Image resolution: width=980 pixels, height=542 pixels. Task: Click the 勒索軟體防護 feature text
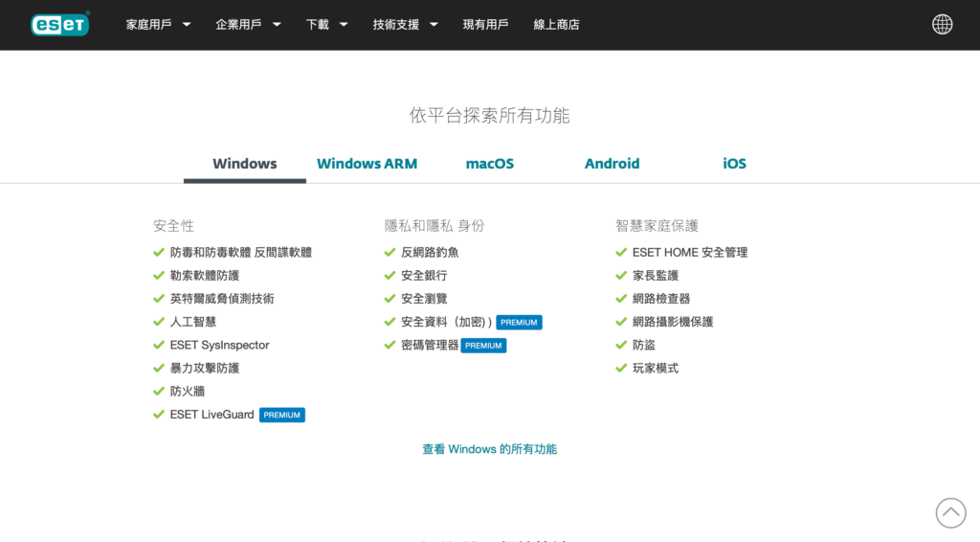click(x=205, y=276)
